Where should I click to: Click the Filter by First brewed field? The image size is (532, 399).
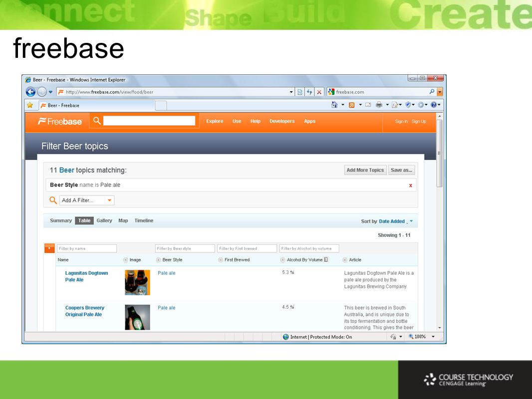coord(247,248)
